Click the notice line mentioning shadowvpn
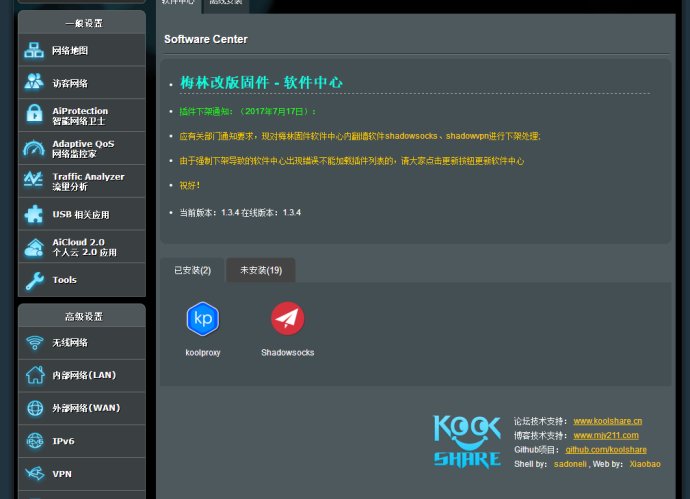 pos(360,136)
